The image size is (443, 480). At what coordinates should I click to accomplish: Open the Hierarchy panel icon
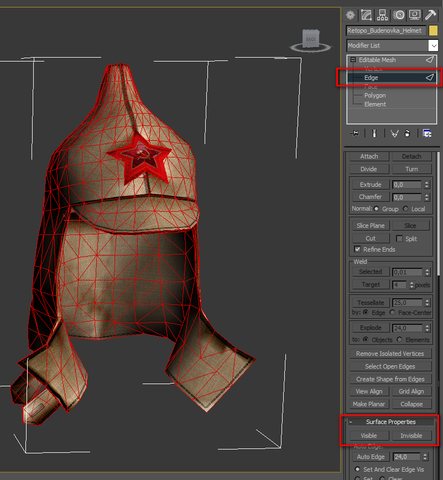click(382, 15)
